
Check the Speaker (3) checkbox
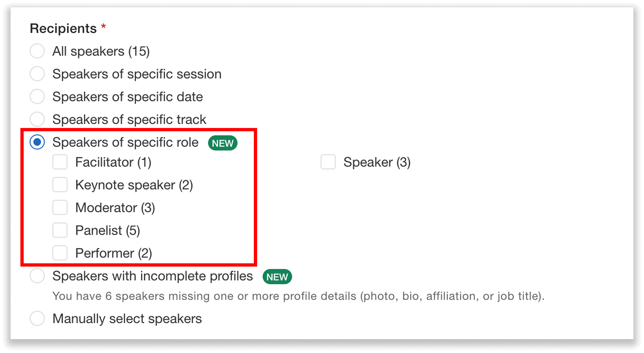(x=328, y=162)
